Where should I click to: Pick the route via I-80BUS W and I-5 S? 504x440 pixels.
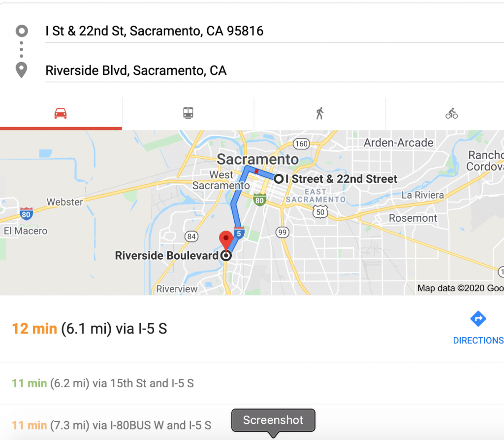112,425
